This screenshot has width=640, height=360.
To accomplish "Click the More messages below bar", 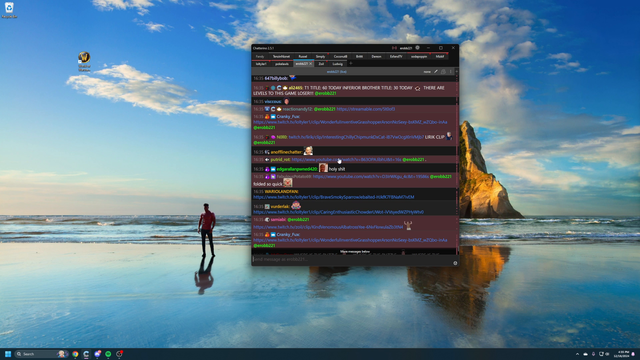I will [355, 251].
